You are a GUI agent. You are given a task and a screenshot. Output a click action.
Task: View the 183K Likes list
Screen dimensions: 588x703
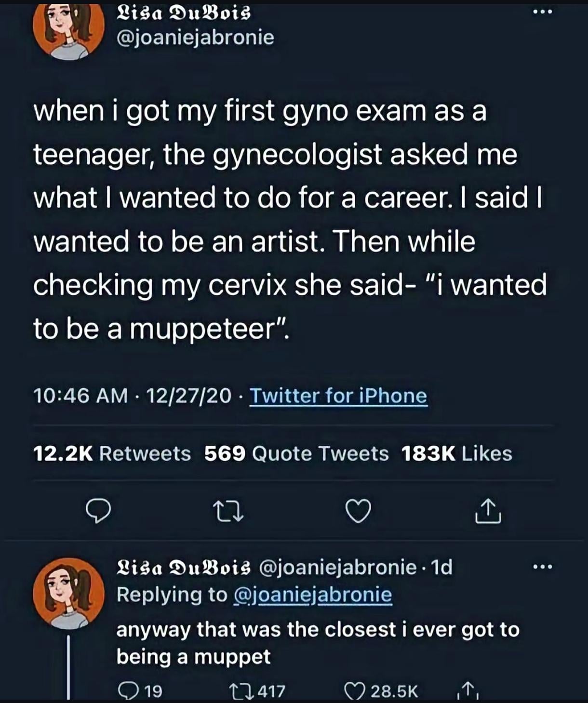pyautogui.click(x=456, y=453)
